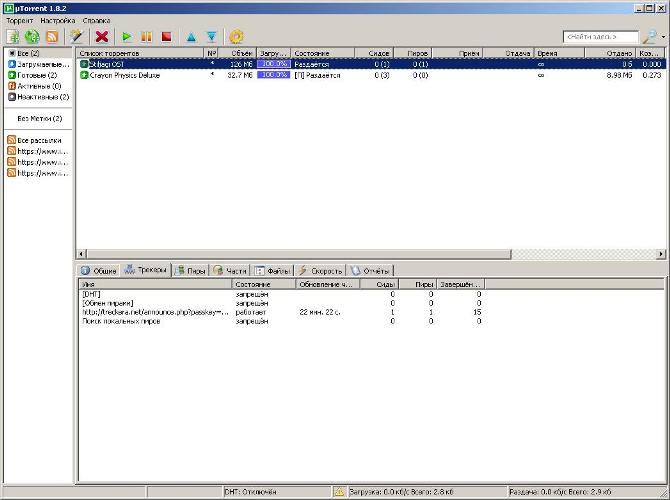
Task: Click 100.0% progress bar of selected torrent
Action: coord(273,64)
